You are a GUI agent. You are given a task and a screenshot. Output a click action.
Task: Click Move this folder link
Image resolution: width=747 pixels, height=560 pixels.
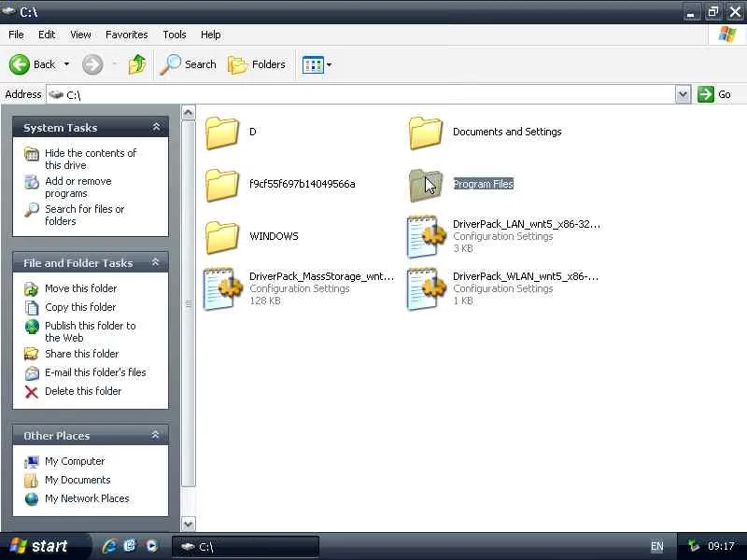point(80,288)
